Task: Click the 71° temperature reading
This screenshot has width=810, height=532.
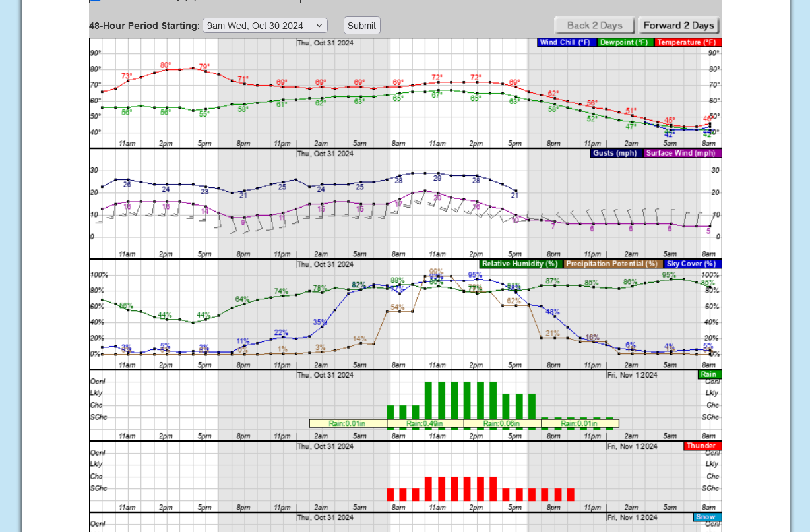Action: tap(243, 79)
